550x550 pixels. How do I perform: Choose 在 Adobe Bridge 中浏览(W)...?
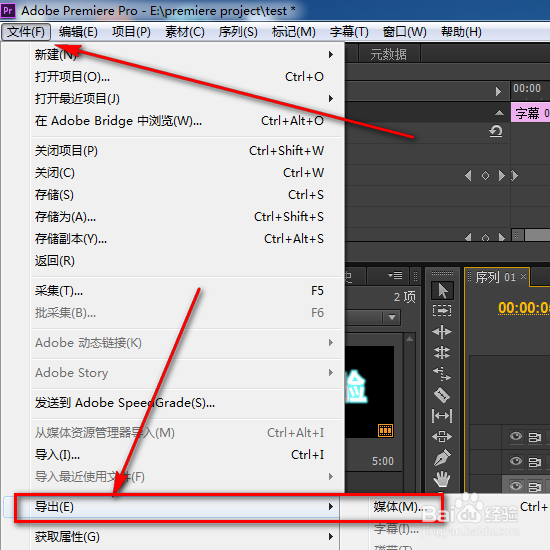pos(186,121)
